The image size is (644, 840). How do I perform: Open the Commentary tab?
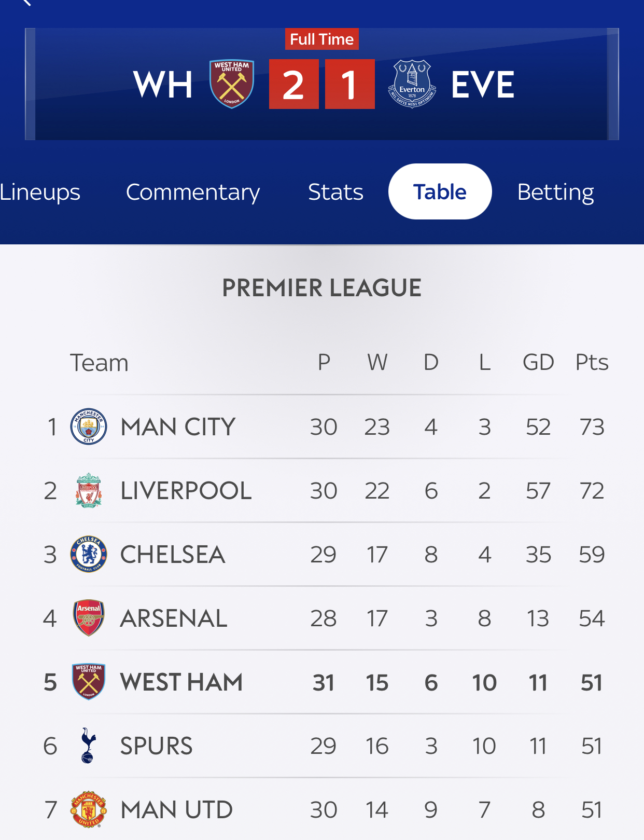pyautogui.click(x=192, y=192)
